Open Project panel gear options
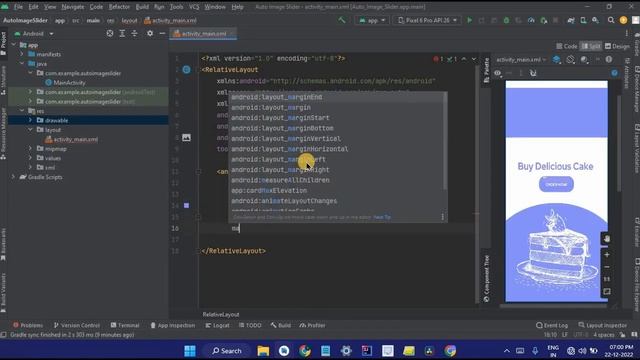The height and width of the screenshot is (360, 640). (150, 33)
